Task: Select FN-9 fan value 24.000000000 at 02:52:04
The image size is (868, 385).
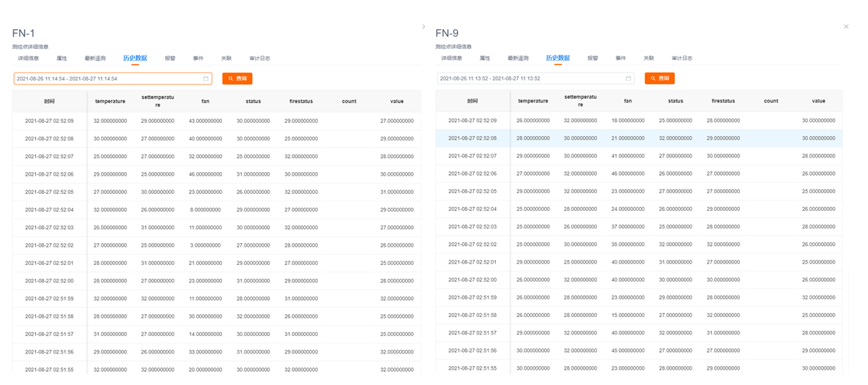Action: [628, 209]
